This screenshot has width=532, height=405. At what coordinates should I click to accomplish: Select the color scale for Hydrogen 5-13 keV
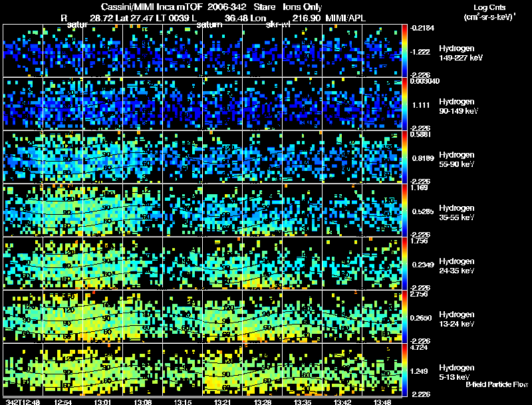point(404,370)
